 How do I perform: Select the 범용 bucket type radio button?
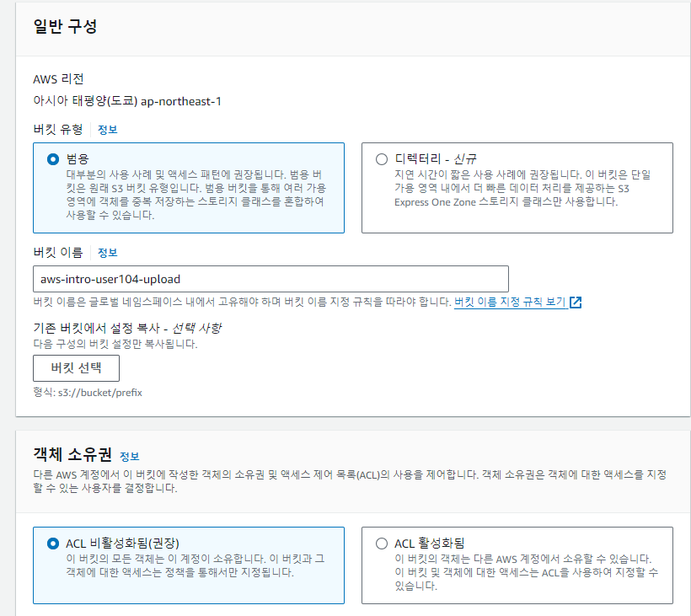pyautogui.click(x=53, y=159)
